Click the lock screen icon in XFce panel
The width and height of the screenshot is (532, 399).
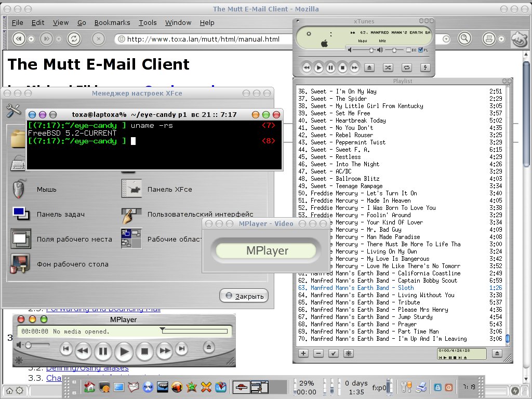tap(438, 387)
